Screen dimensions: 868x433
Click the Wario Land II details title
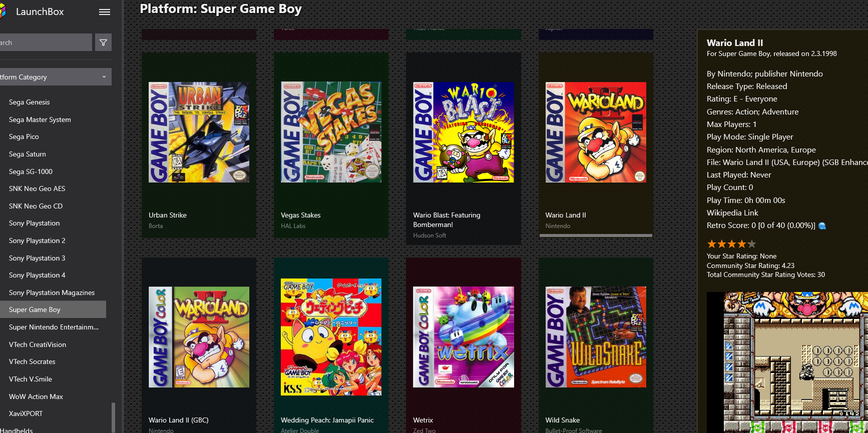pos(735,43)
